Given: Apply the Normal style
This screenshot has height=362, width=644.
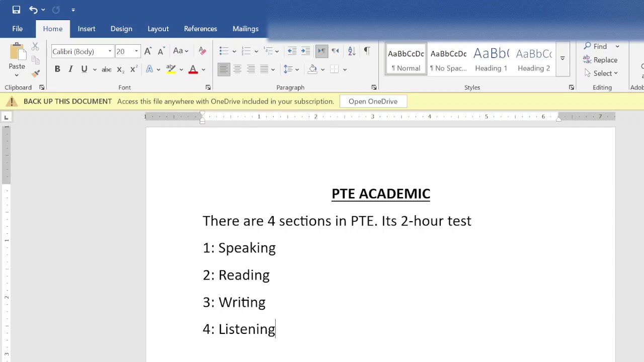Looking at the screenshot, I should pos(406,59).
